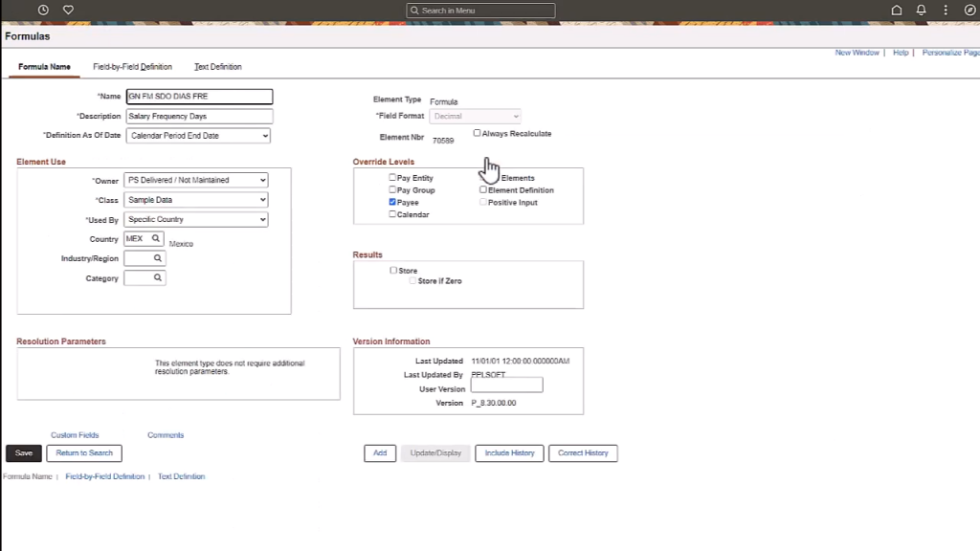Check the Store checkbox under Results
Image resolution: width=980 pixels, height=551 pixels.
click(393, 270)
